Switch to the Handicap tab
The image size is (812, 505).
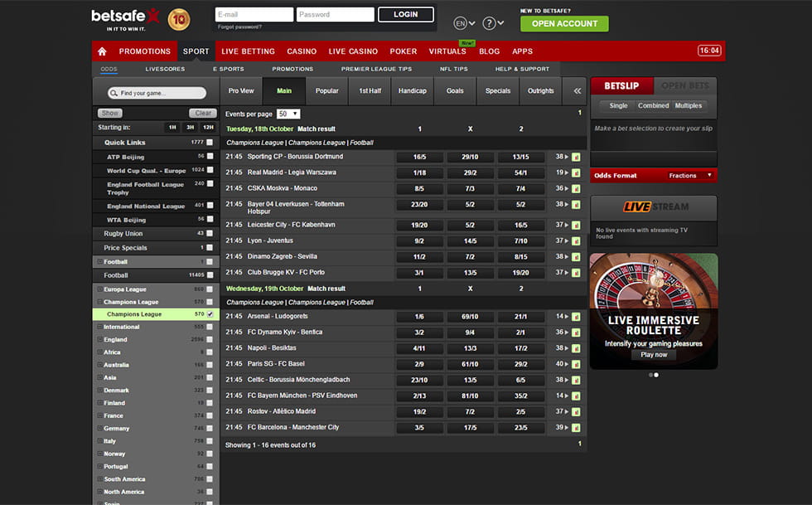[x=413, y=90]
